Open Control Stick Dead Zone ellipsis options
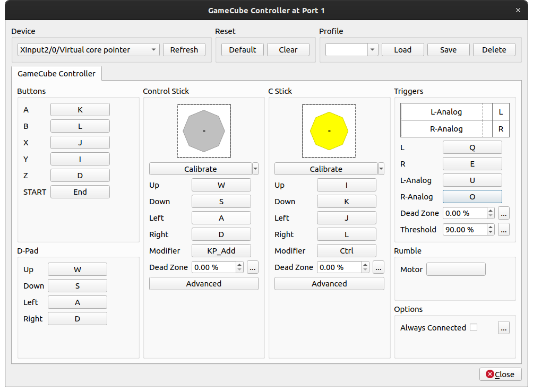 (x=253, y=267)
